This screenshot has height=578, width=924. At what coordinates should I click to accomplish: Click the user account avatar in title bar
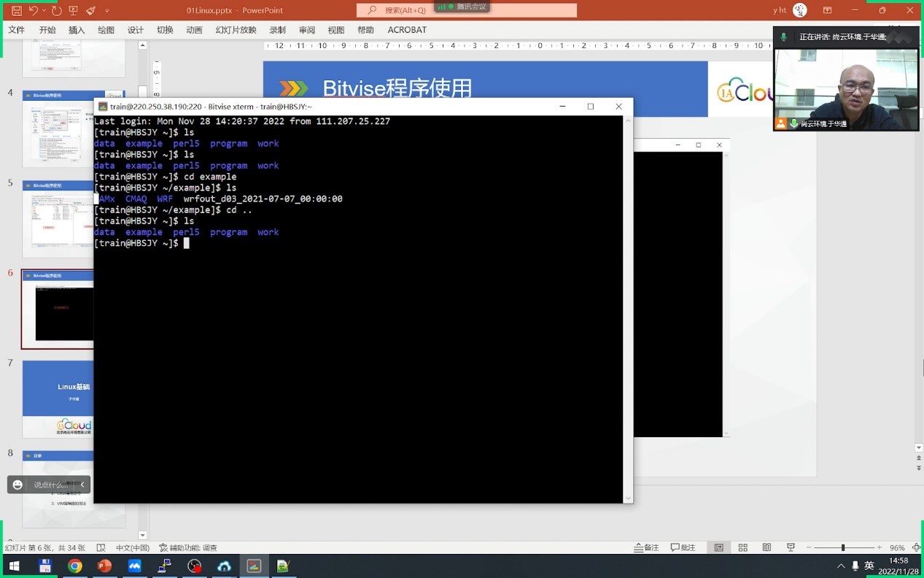(800, 10)
